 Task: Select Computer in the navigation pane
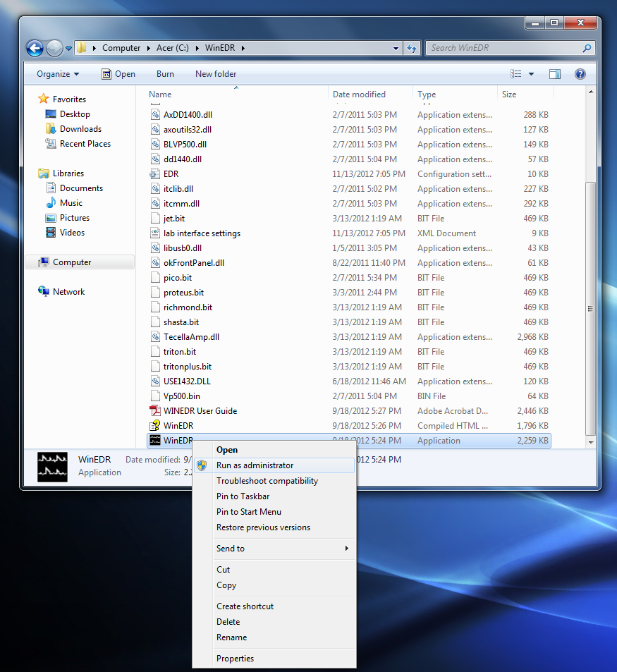point(80,262)
